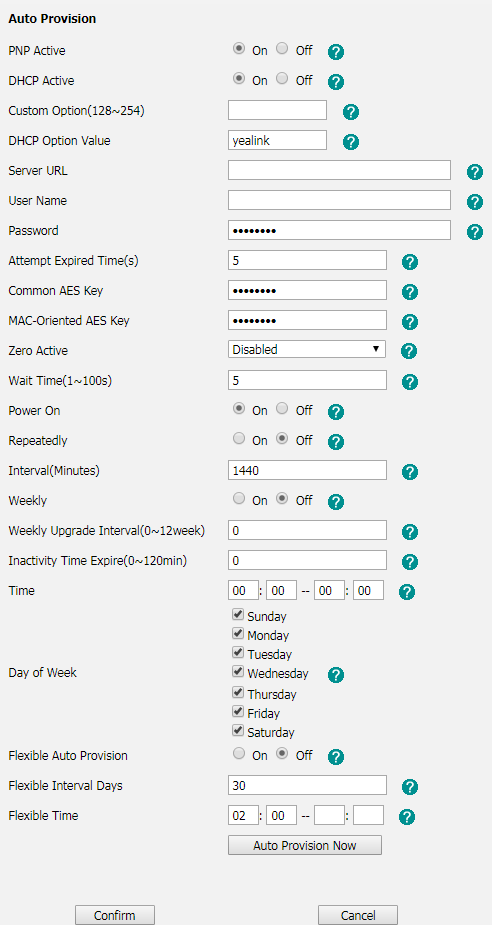Click the Confirm button
This screenshot has height=931, width=492.
coord(115,915)
